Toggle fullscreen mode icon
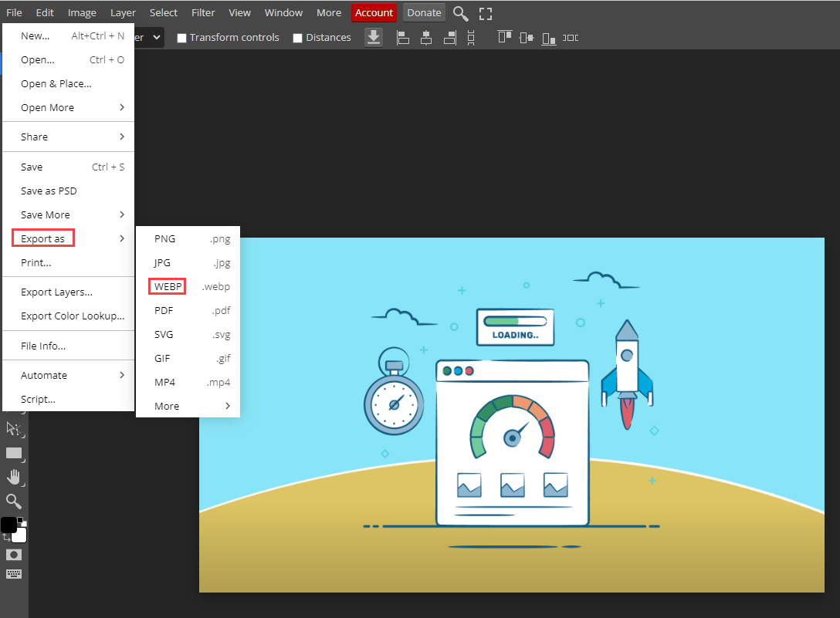The width and height of the screenshot is (840, 618). pyautogui.click(x=486, y=13)
